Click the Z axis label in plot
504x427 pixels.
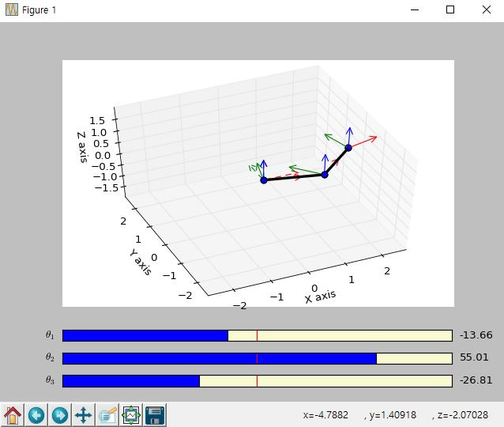pyautogui.click(x=82, y=147)
